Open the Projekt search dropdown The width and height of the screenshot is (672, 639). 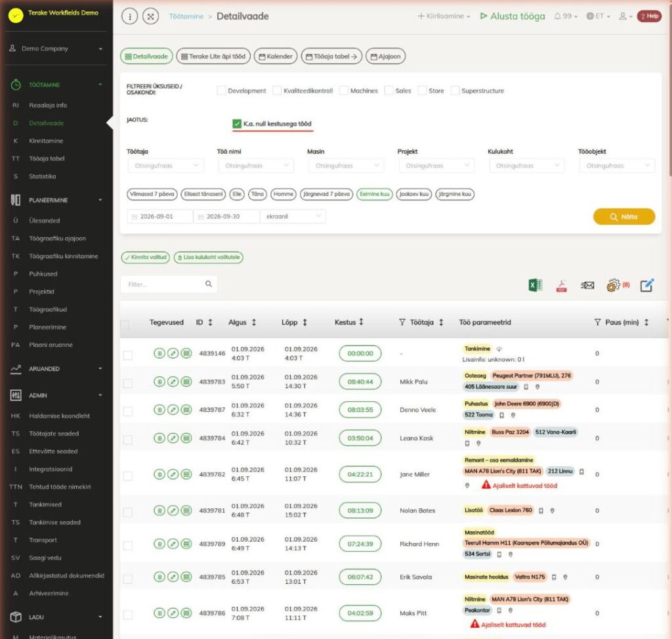click(436, 165)
